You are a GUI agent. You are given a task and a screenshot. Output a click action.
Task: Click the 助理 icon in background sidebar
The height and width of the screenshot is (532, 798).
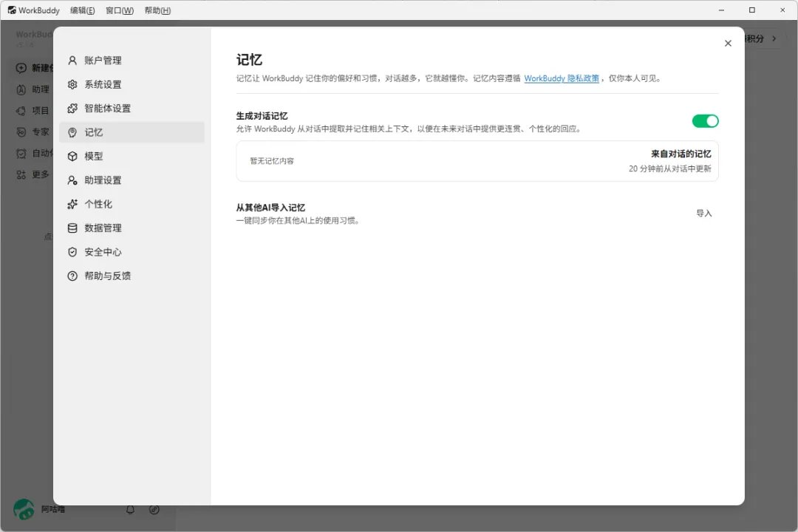pyautogui.click(x=21, y=89)
